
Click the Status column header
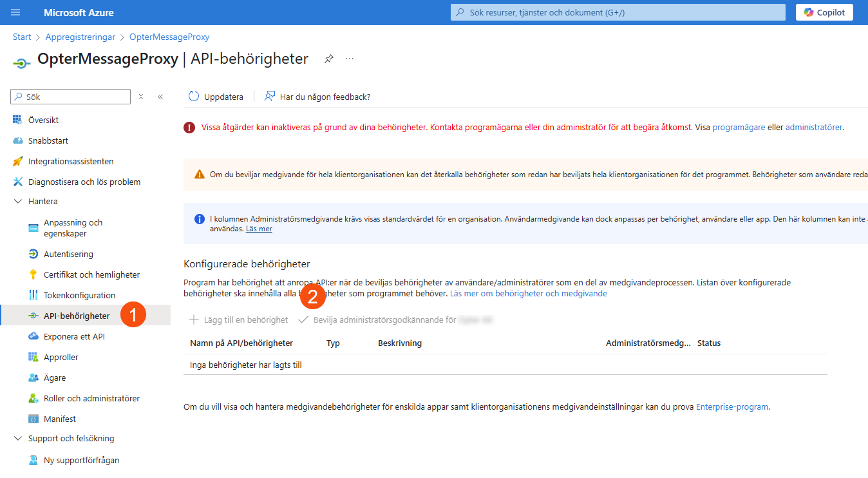[x=709, y=343]
